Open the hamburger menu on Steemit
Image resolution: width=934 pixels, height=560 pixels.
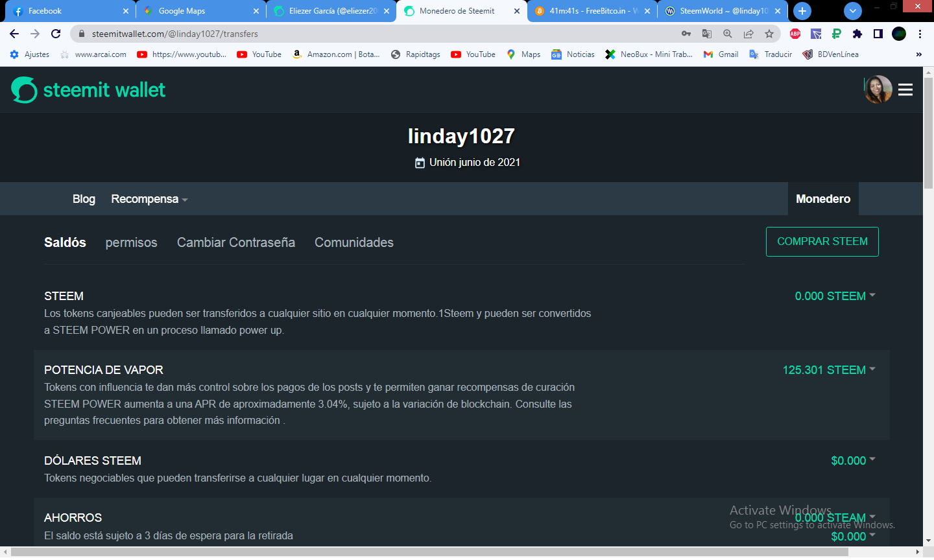click(x=905, y=90)
